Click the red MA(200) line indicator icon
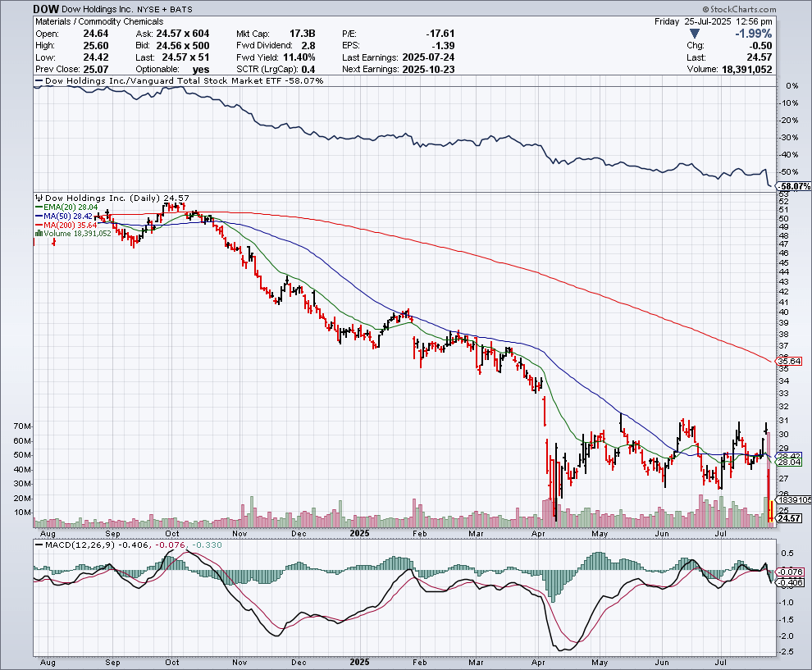812x670 pixels. [x=41, y=225]
